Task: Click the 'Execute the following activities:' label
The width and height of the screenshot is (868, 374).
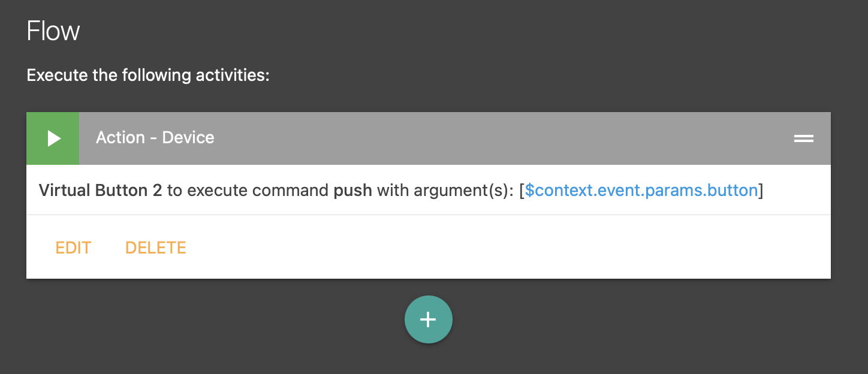Action: coord(148,76)
